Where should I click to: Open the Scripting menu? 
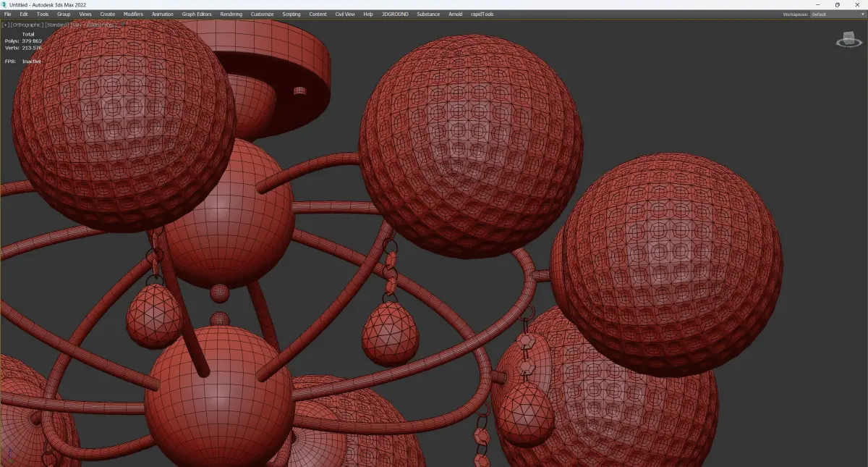click(x=292, y=14)
